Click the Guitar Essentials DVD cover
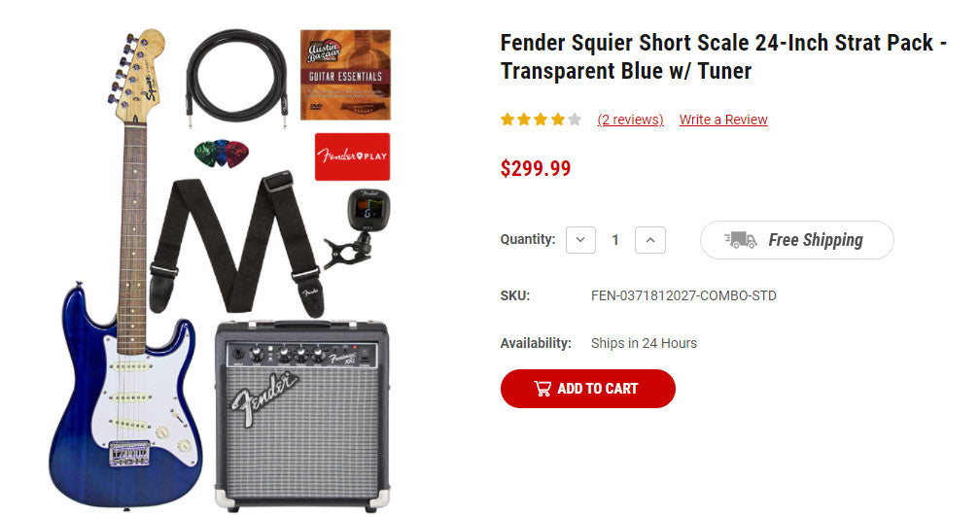Viewport: 980px width, 517px height. [345, 75]
